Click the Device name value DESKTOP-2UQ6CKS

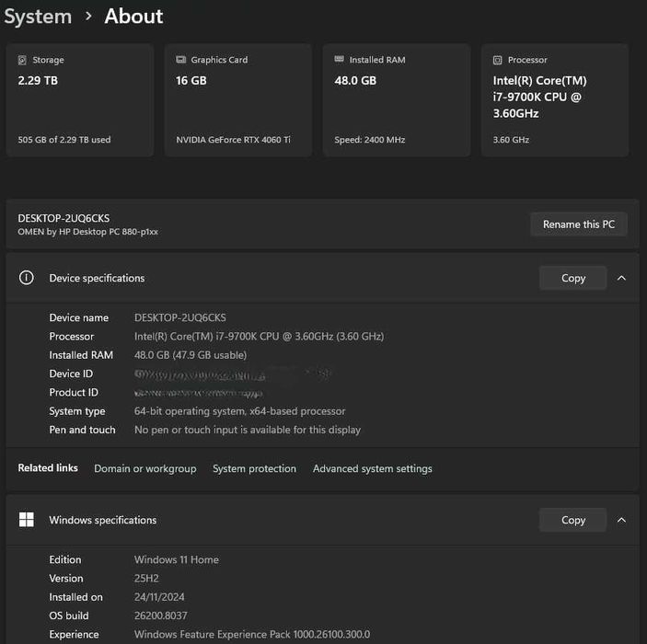(180, 317)
